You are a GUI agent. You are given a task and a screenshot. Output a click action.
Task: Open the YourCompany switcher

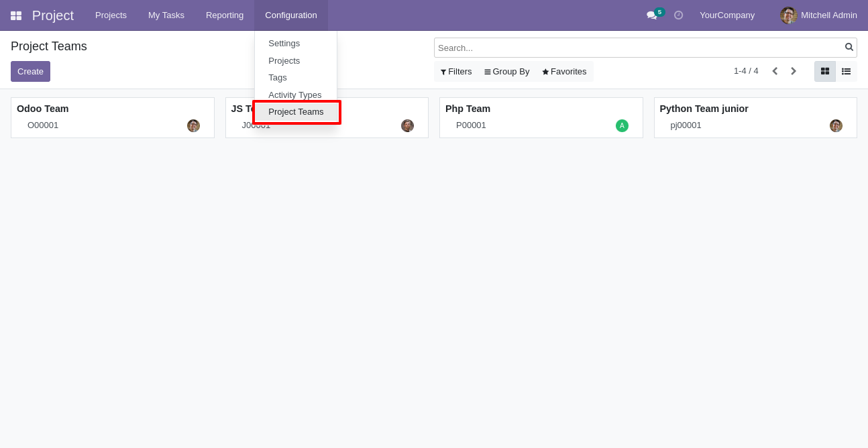[727, 15]
